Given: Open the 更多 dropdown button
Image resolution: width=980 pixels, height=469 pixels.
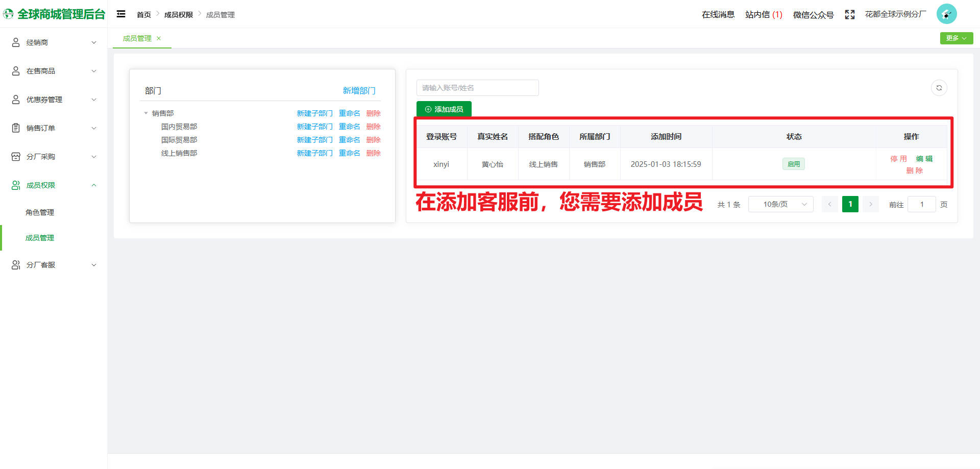Looking at the screenshot, I should (x=956, y=38).
